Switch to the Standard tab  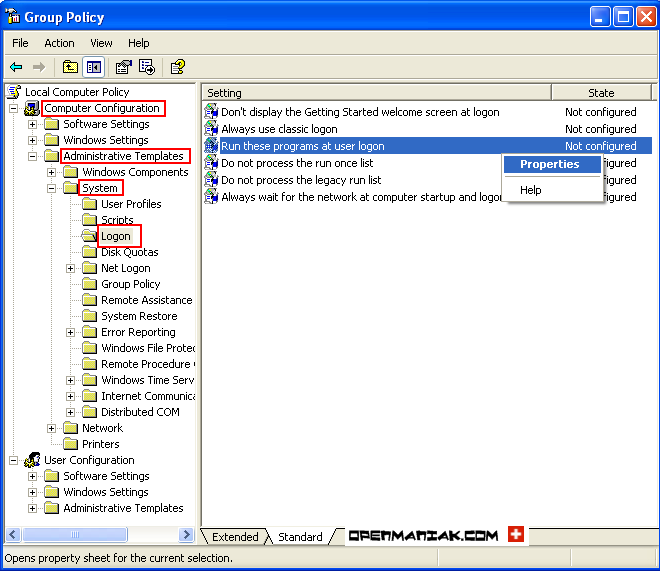click(x=300, y=537)
